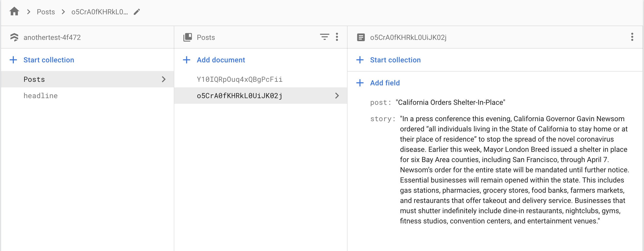Click the post field value
The width and height of the screenshot is (644, 251).
click(x=450, y=102)
